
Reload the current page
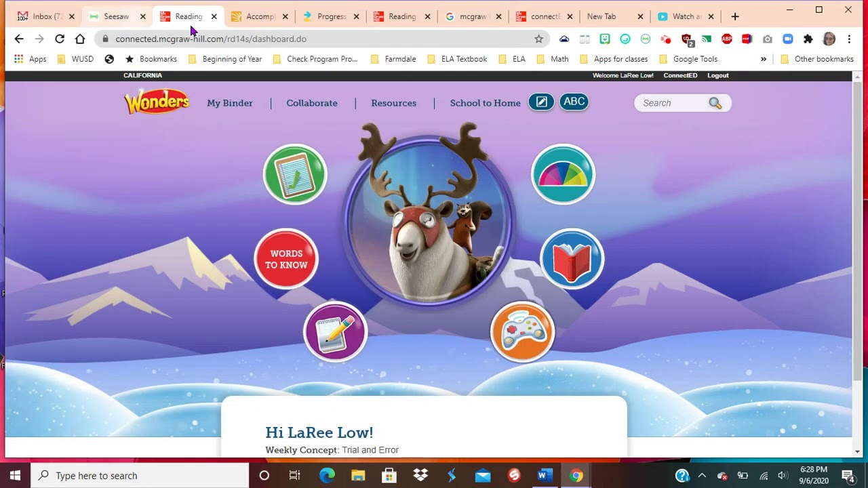[x=60, y=39]
